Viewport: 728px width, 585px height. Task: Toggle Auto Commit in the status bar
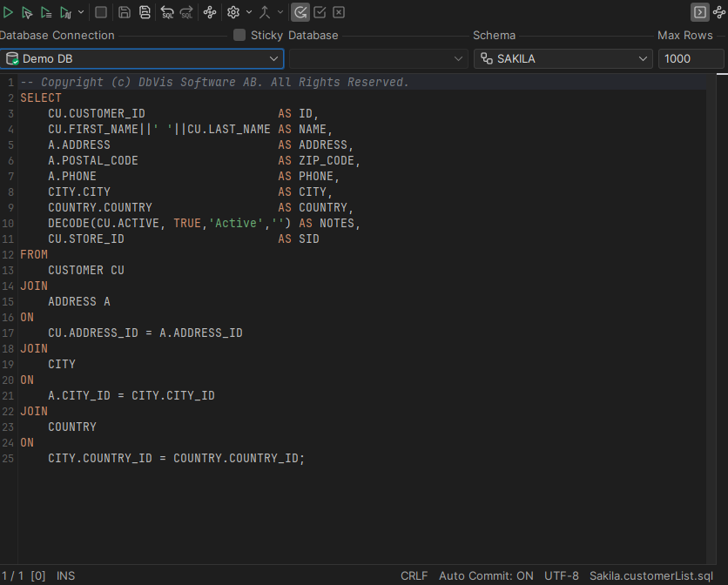point(486,575)
